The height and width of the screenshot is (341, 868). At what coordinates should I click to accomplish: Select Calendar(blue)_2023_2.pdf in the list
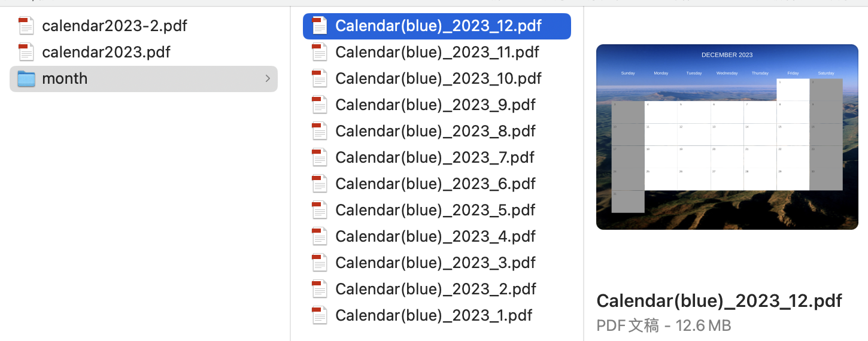click(x=435, y=289)
